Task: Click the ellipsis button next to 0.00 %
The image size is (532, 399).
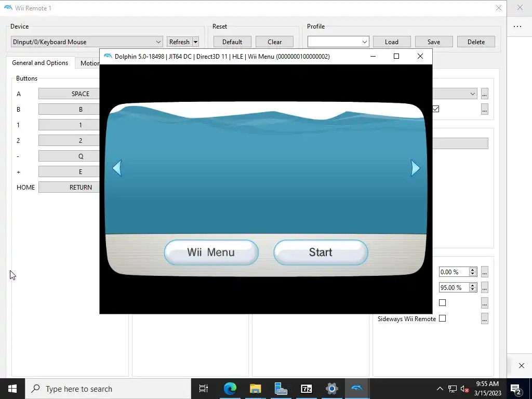Action: pos(485,272)
